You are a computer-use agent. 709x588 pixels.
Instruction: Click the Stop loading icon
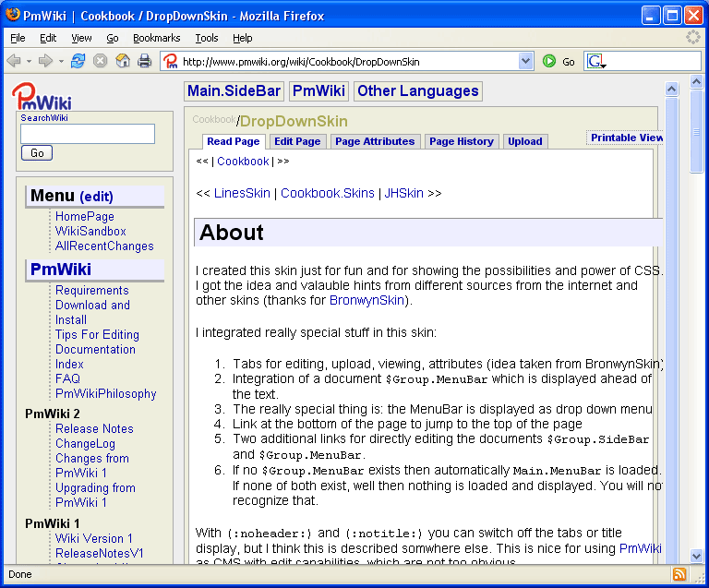click(100, 61)
